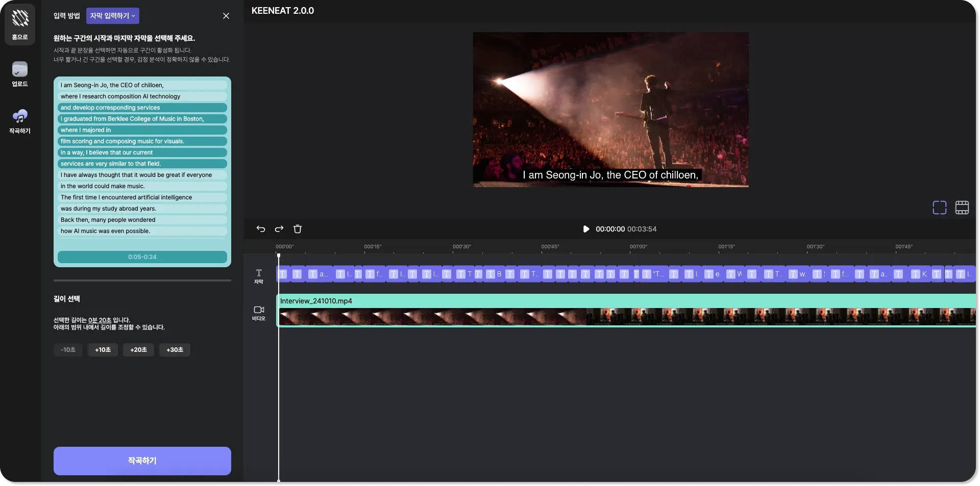
Task: Delete the selection with the trash icon
Action: (x=298, y=229)
